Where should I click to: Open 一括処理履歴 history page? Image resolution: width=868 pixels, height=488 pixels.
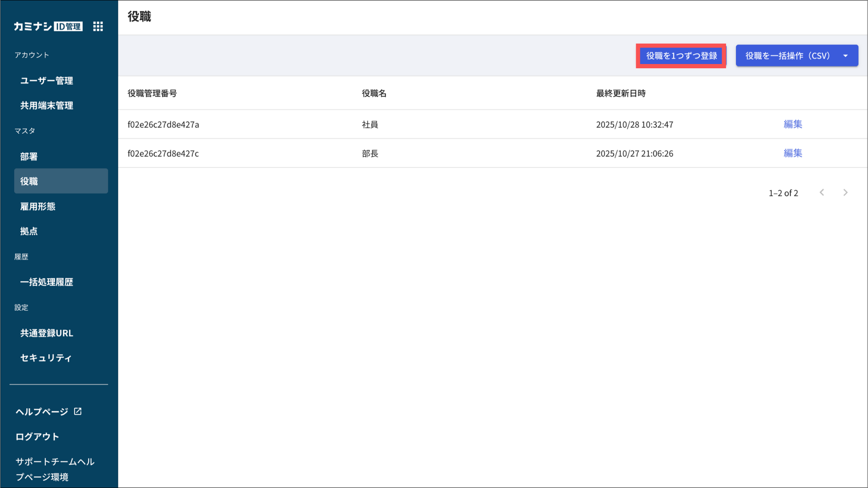click(x=47, y=282)
